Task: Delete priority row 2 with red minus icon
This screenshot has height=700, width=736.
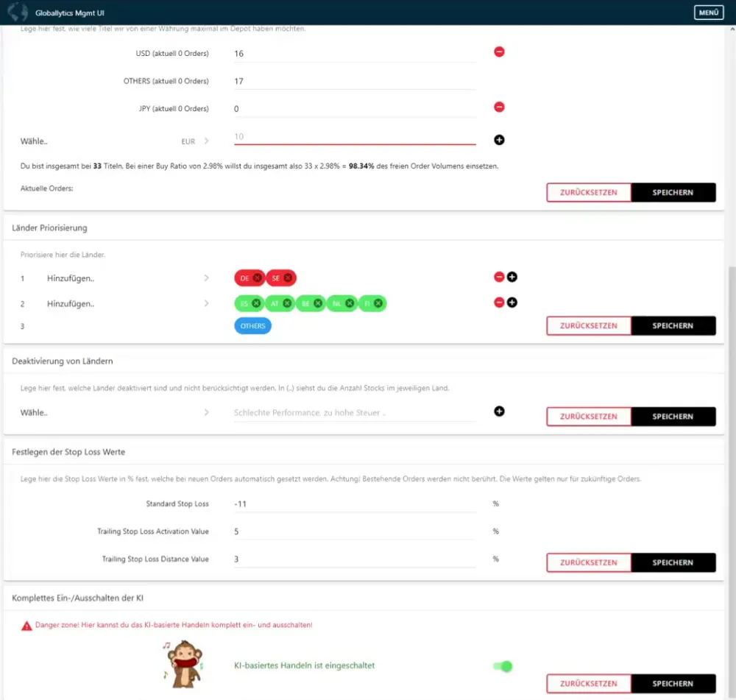Action: pos(499,303)
